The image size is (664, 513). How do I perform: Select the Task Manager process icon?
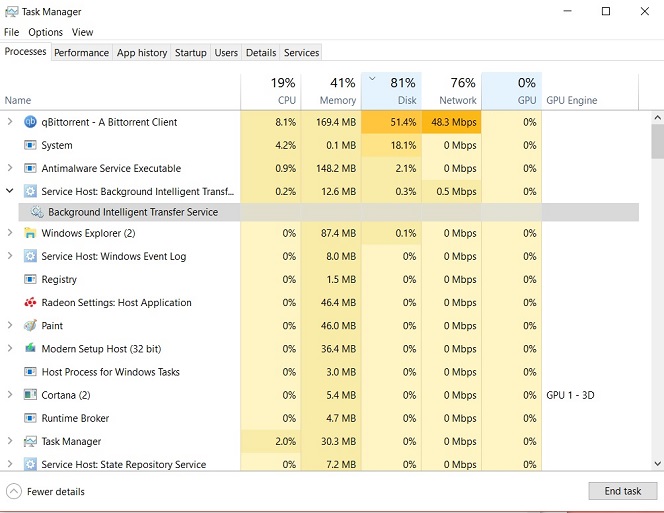pos(30,441)
